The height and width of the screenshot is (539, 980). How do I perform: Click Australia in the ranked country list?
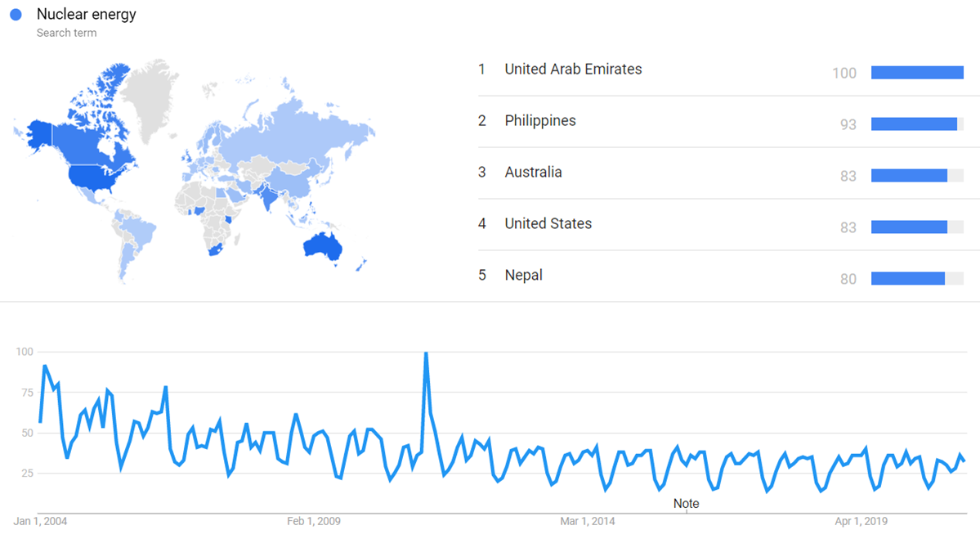(x=533, y=173)
